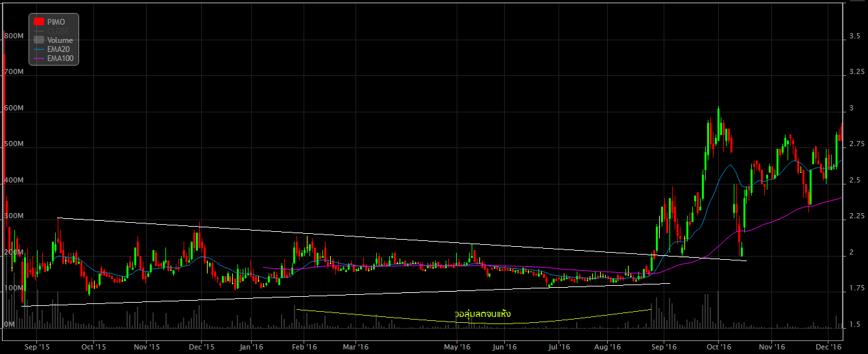Click the Aug '16 date label
The image size is (868, 354).
point(608,348)
